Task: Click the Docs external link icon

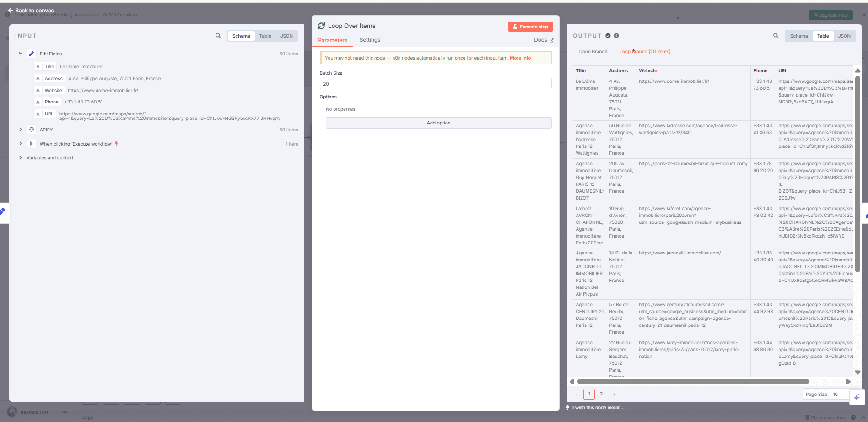Action: pyautogui.click(x=551, y=40)
